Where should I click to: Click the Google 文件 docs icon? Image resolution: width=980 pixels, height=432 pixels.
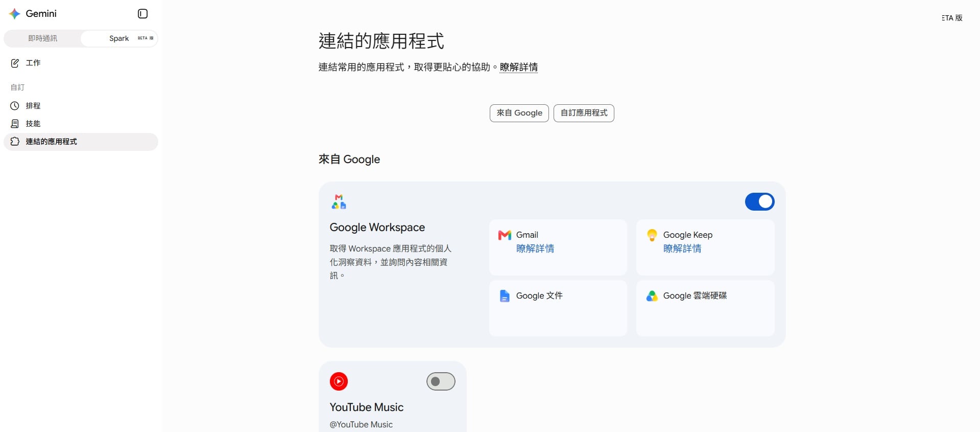point(505,296)
